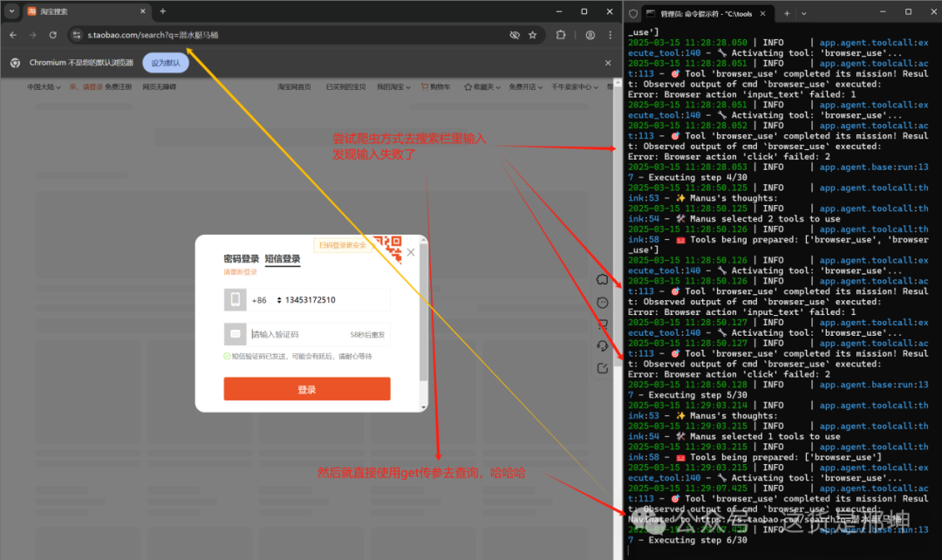Switch to QR code login corner icon

pos(388,248)
